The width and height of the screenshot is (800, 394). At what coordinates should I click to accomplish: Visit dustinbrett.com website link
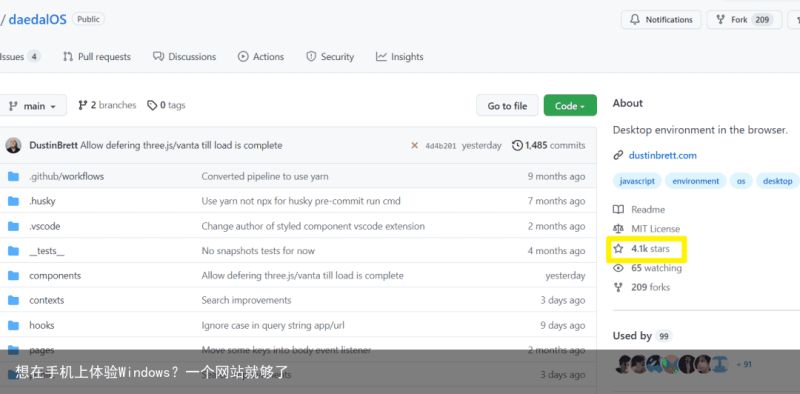tap(662, 155)
